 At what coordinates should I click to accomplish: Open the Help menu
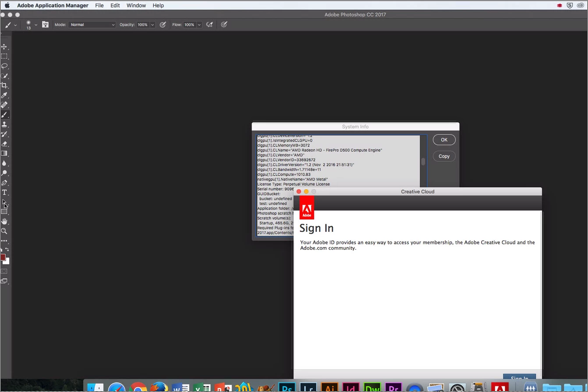pyautogui.click(x=158, y=5)
